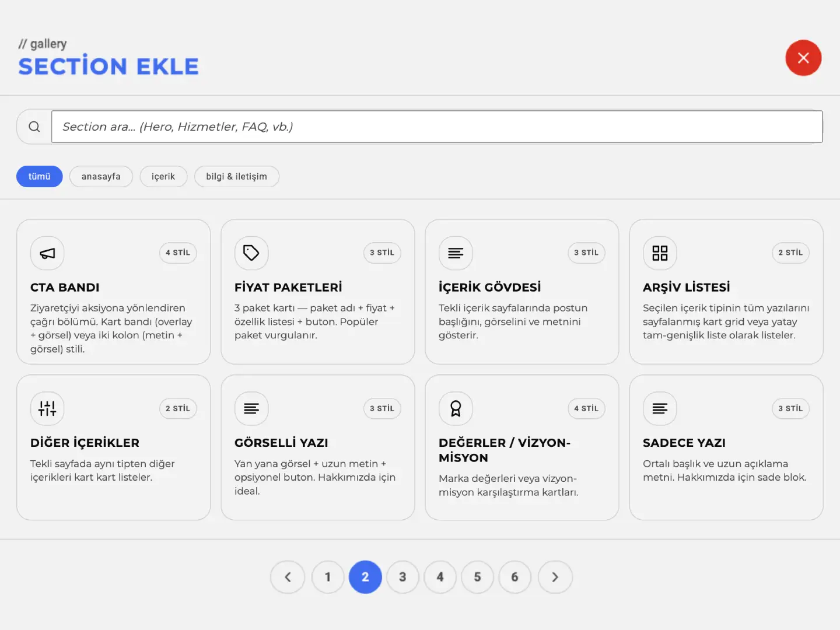Click the text lines icon on İçerik Gövdesi
This screenshot has height=630, width=840.
456,253
